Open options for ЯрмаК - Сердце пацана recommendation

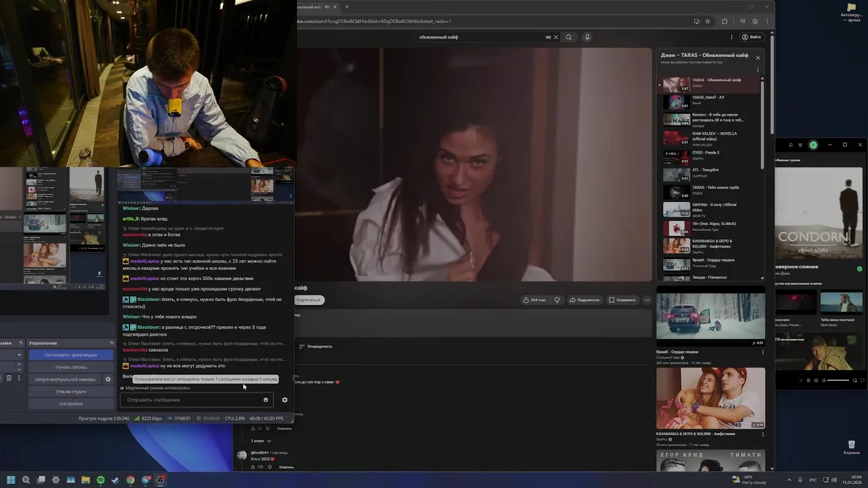tap(763, 352)
